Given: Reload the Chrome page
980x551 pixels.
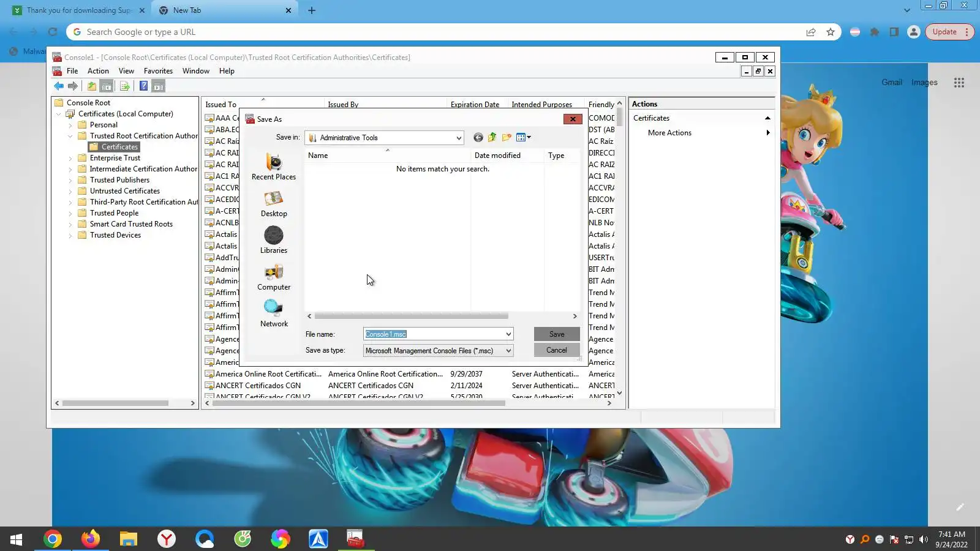Looking at the screenshot, I should coord(53,32).
